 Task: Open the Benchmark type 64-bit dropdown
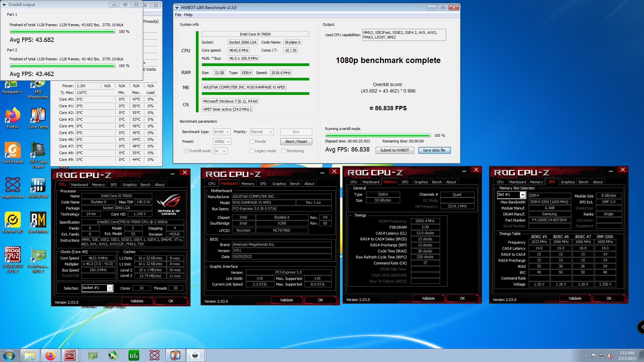pos(221,132)
